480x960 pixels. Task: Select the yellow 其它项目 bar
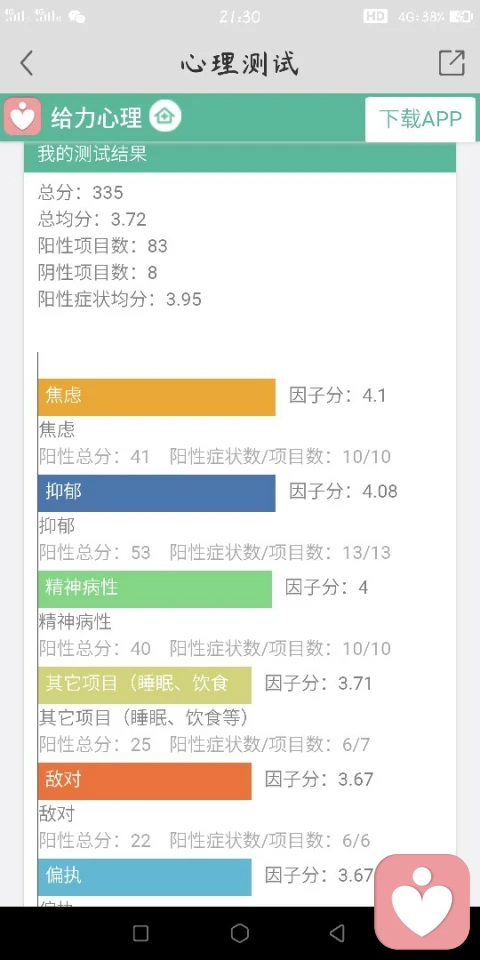[x=144, y=685]
